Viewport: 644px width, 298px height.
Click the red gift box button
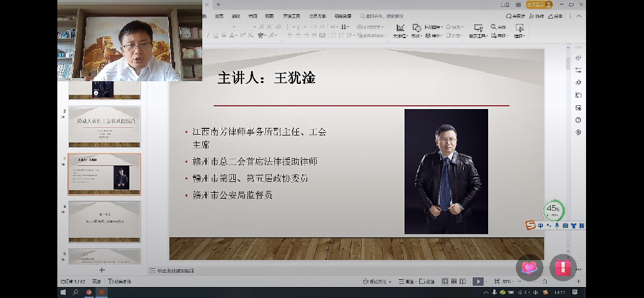coord(563,268)
